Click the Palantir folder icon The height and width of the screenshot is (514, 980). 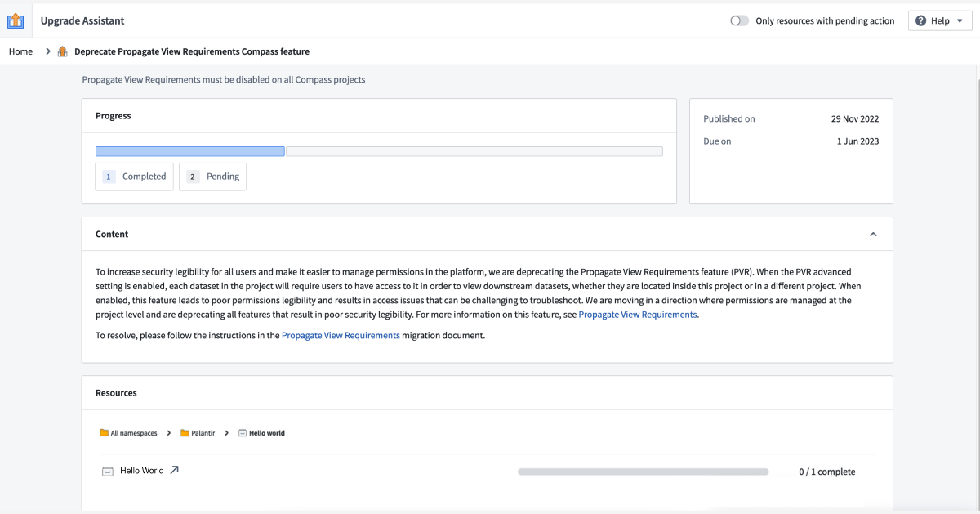[185, 433]
